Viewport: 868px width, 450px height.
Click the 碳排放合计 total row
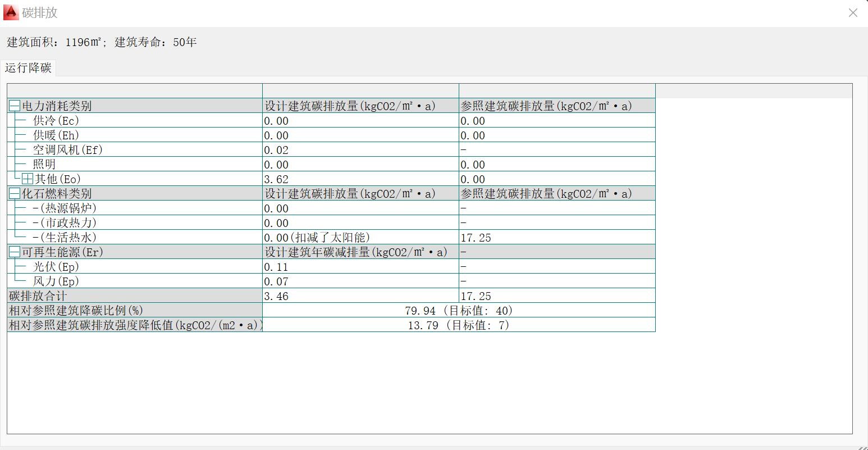tap(38, 296)
